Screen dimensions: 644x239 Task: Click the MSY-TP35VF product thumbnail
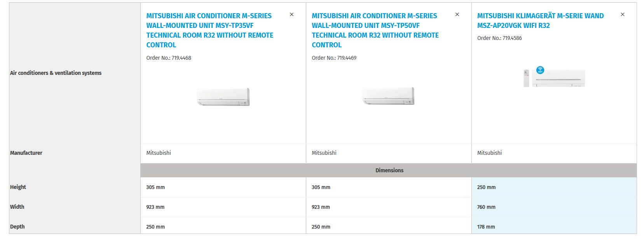(x=223, y=97)
